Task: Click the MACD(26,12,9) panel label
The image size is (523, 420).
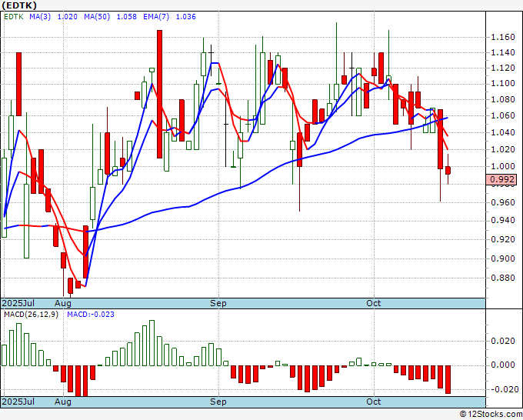Action: click(x=31, y=315)
